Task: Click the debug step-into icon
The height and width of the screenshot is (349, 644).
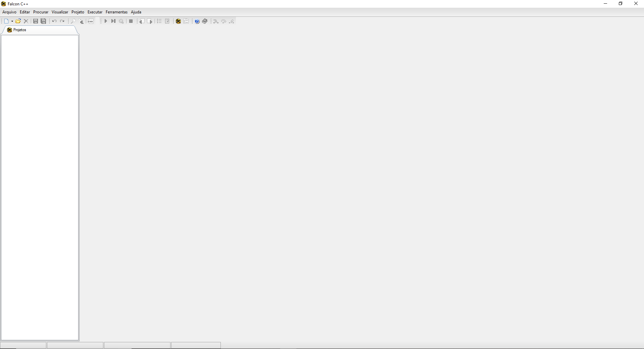Action: point(216,21)
